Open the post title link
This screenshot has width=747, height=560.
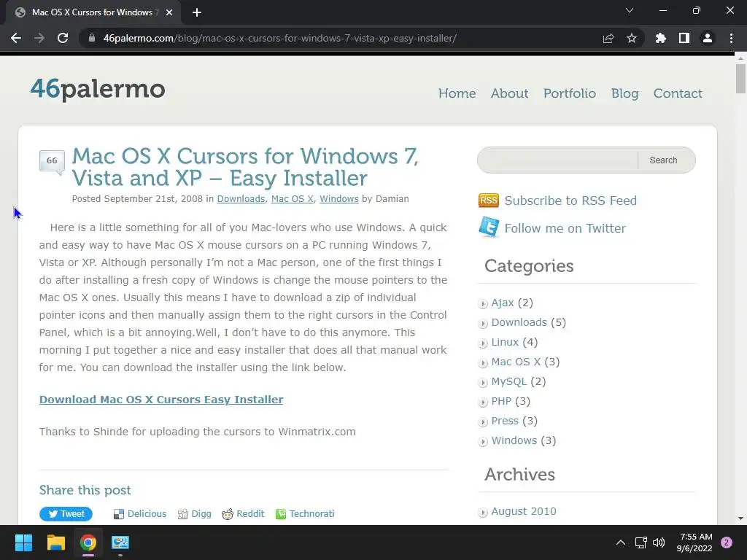tap(245, 167)
